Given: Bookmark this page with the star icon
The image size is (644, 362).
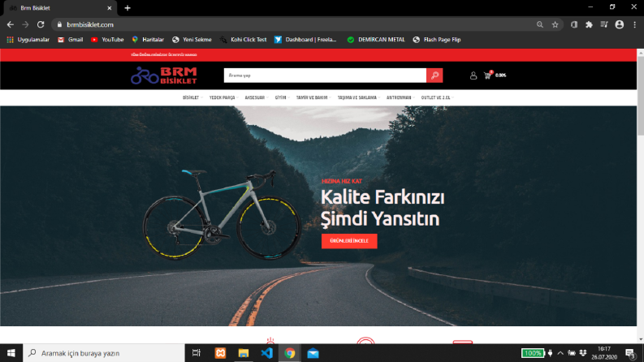Looking at the screenshot, I should coord(555,24).
